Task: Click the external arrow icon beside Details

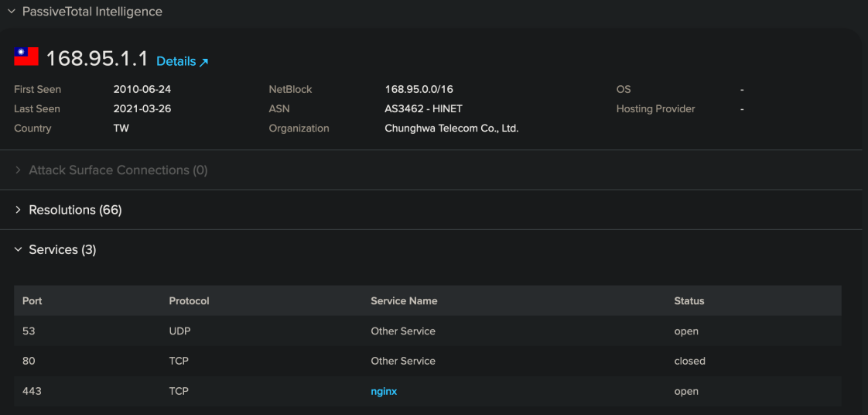Action: pyautogui.click(x=204, y=62)
